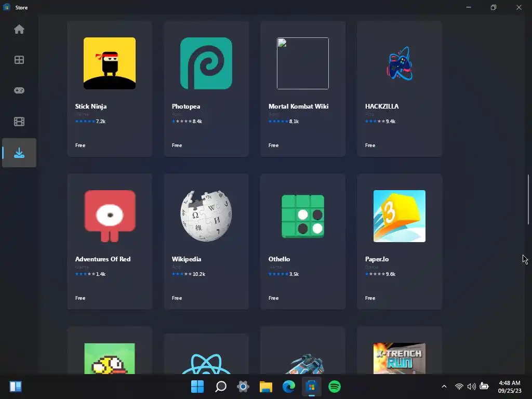
Task: Click the Free price on Adventures Of Red
Action: point(80,298)
